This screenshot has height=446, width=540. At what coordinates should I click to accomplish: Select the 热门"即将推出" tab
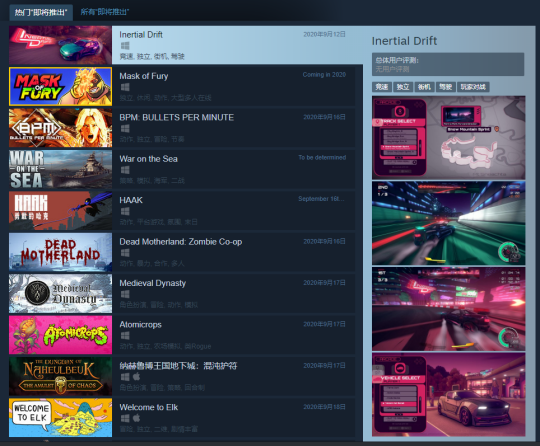pyautogui.click(x=41, y=13)
